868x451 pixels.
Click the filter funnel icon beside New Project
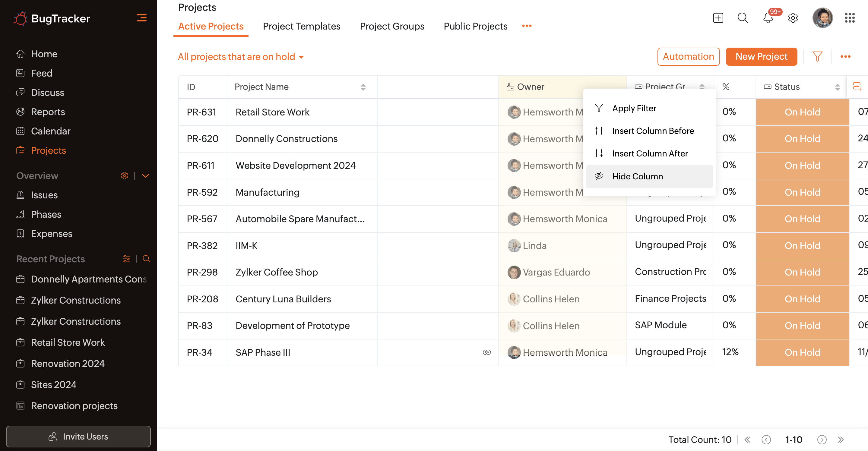pyautogui.click(x=817, y=57)
